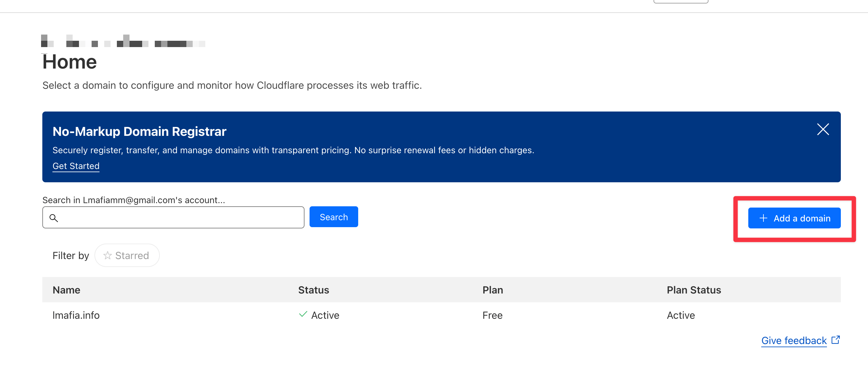Open the Get Started link in banner
This screenshot has height=381, width=868.
pos(76,166)
